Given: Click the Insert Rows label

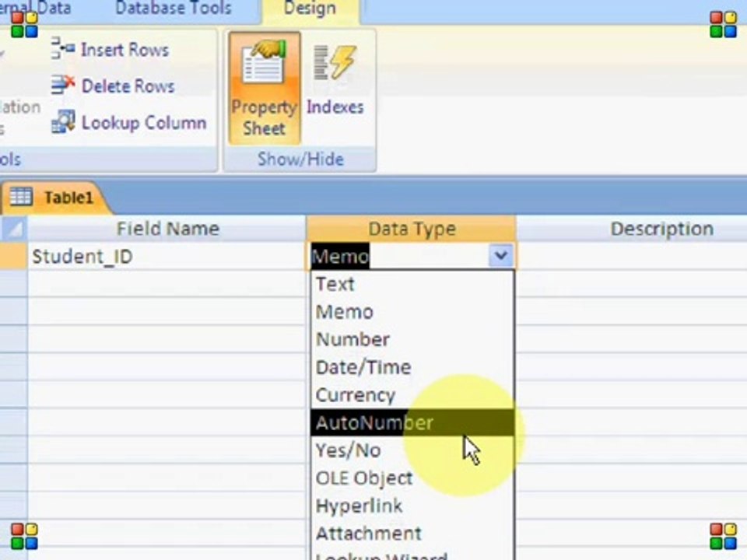Looking at the screenshot, I should tap(124, 50).
